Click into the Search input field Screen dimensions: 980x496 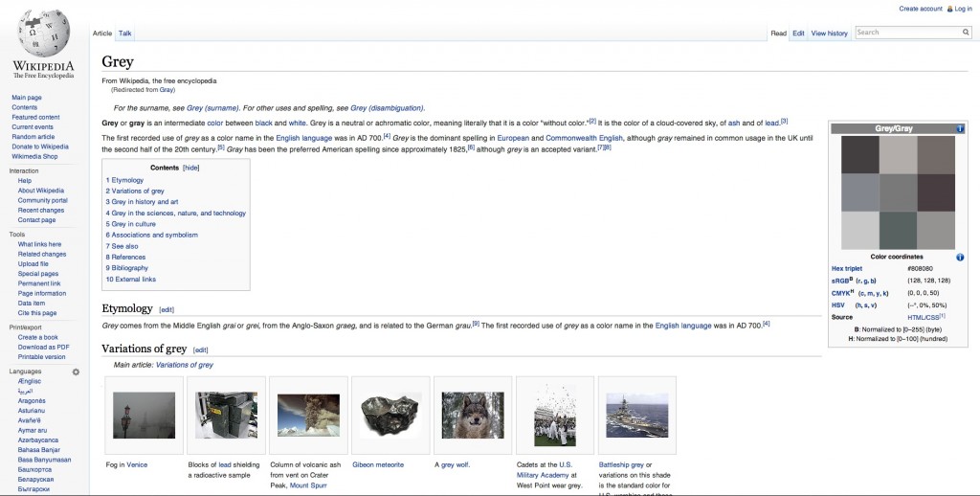907,33
